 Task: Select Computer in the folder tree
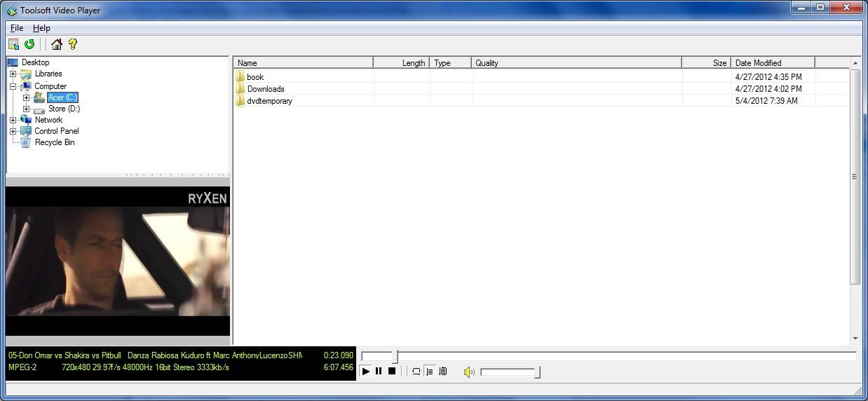[50, 86]
